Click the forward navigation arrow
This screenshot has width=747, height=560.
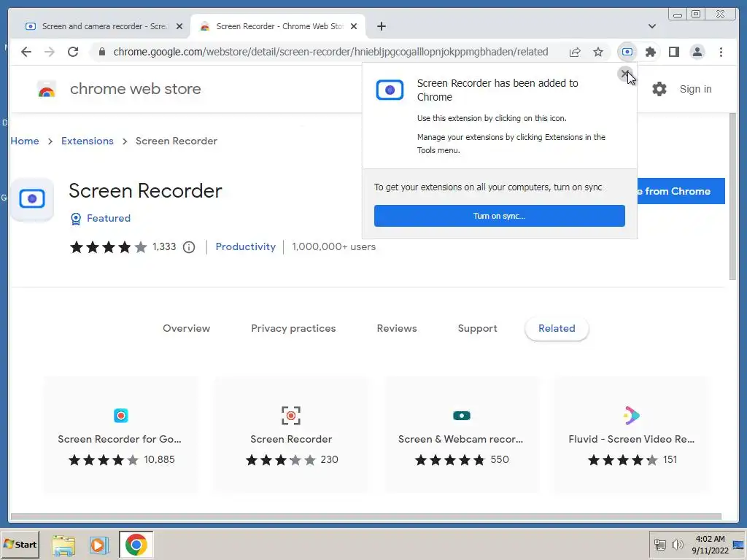click(x=50, y=52)
